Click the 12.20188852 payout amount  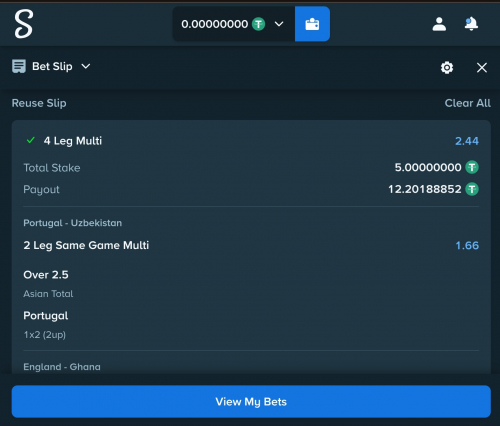coord(425,189)
